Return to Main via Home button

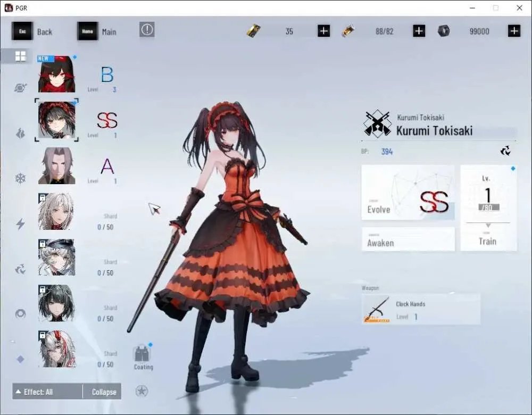pos(88,31)
